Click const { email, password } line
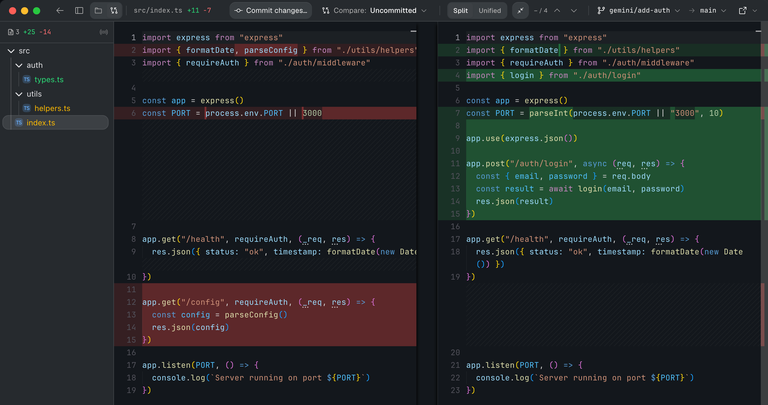 coord(600,176)
